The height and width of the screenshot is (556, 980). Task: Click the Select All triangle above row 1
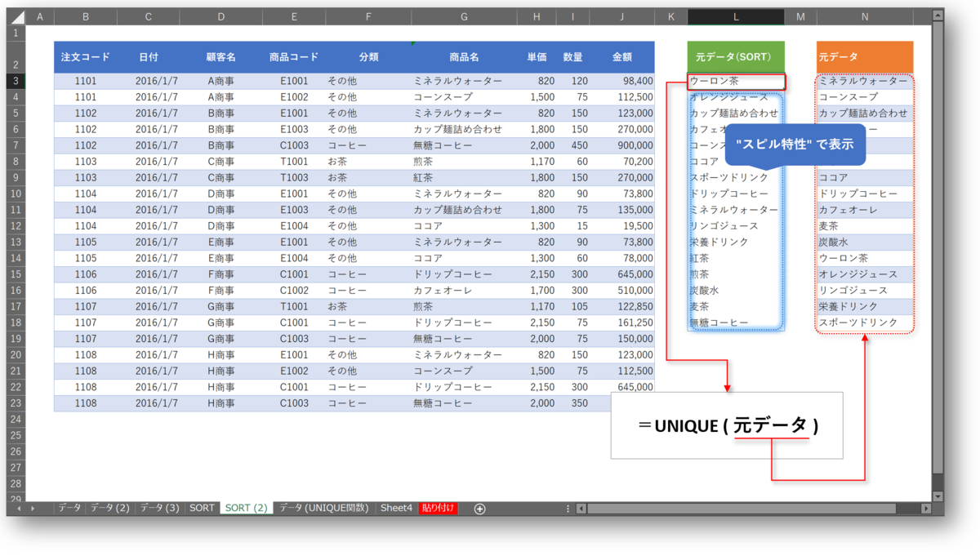tap(20, 16)
